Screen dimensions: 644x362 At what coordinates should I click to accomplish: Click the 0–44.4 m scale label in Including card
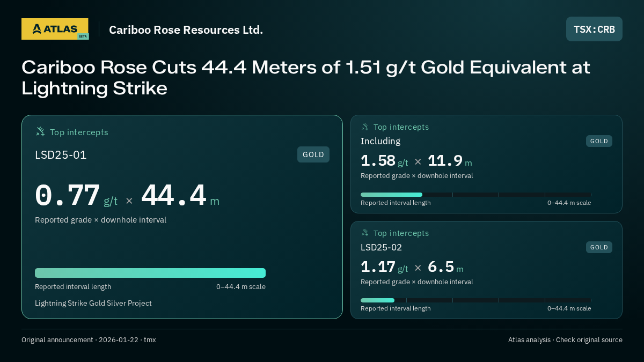pyautogui.click(x=569, y=203)
